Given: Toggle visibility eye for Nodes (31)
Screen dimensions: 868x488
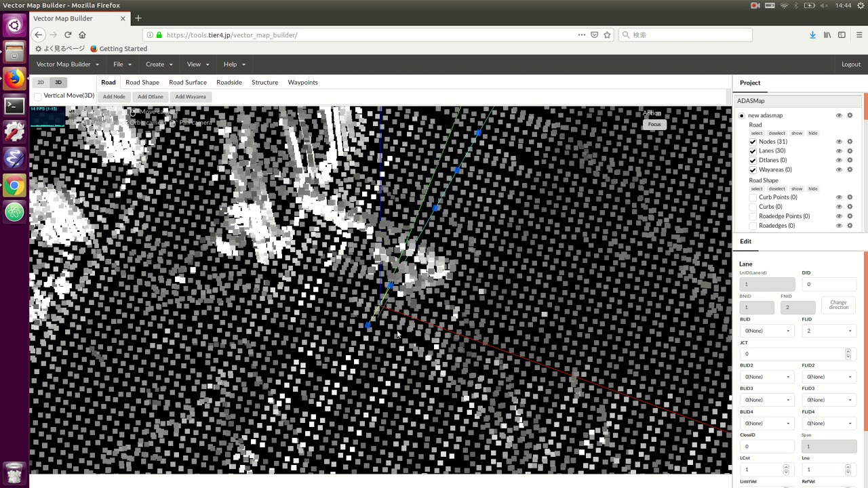Looking at the screenshot, I should coord(839,142).
